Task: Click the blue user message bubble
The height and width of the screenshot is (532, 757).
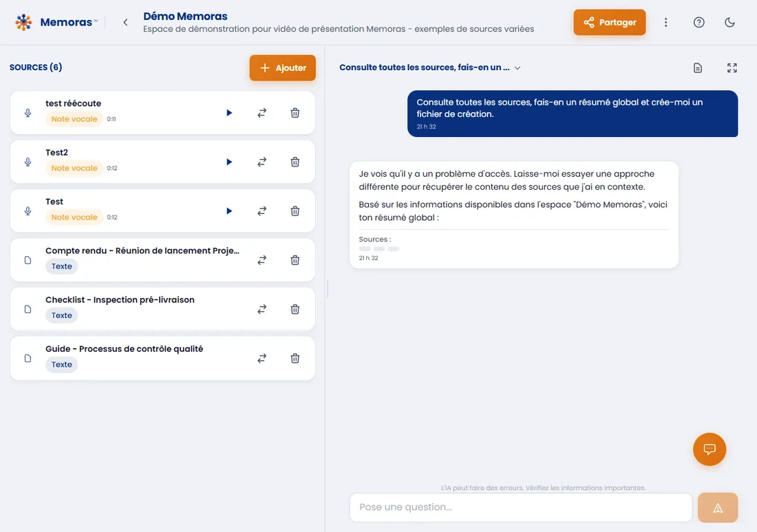Action: coord(573,114)
